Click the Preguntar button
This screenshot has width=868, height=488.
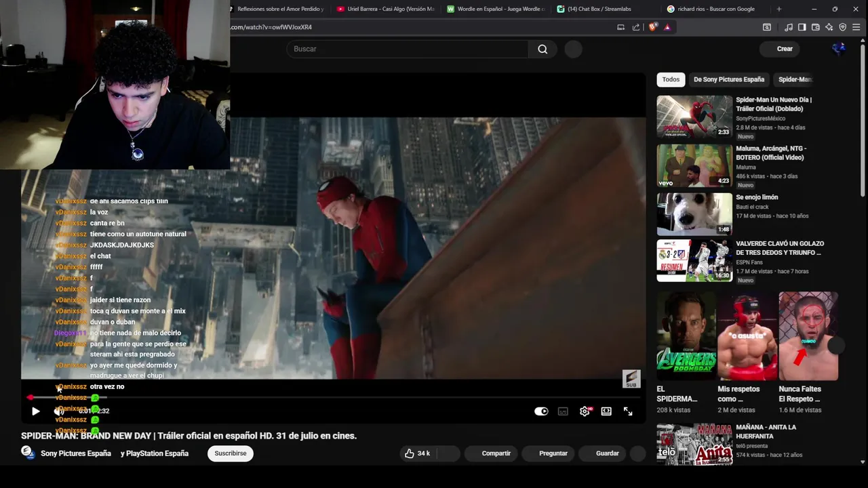pyautogui.click(x=547, y=453)
